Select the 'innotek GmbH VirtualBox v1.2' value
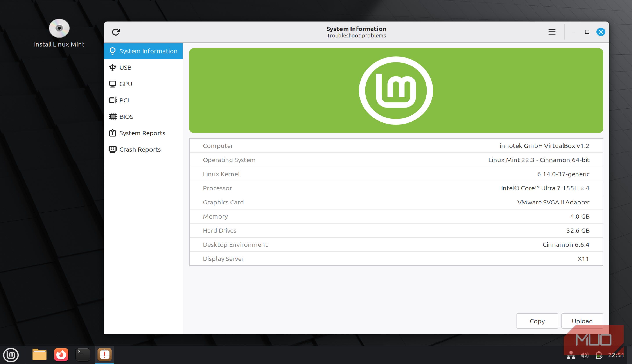Screen dimensions: 632x364 tap(544, 146)
